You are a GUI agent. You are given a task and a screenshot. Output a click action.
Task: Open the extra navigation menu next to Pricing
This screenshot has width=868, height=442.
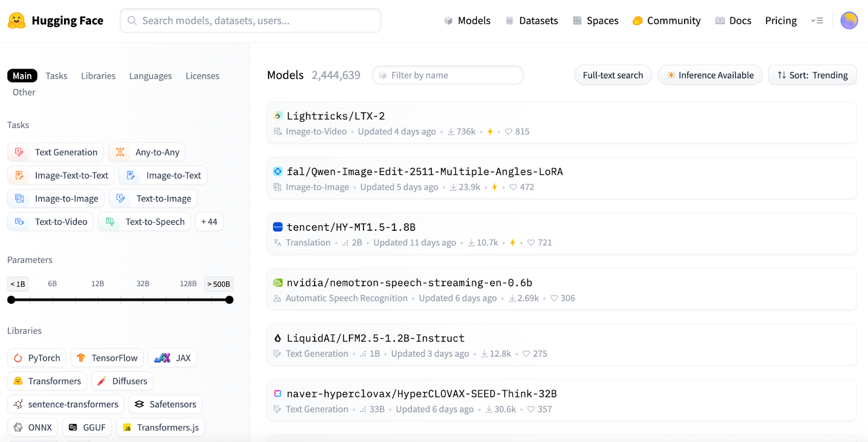(816, 21)
